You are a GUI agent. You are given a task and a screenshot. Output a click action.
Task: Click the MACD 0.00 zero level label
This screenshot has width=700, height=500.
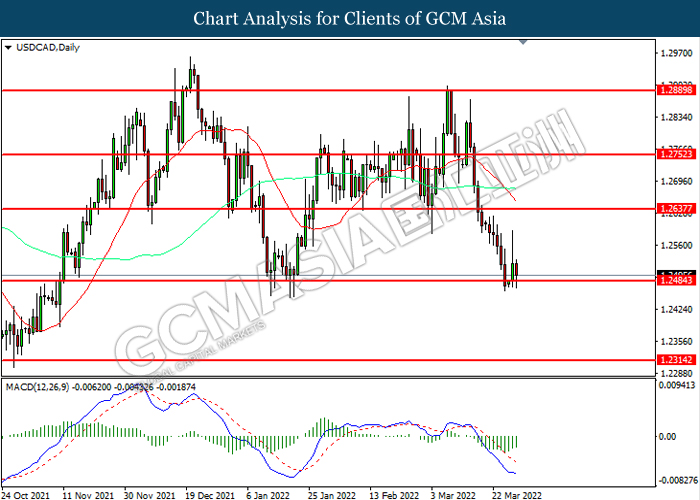click(667, 436)
